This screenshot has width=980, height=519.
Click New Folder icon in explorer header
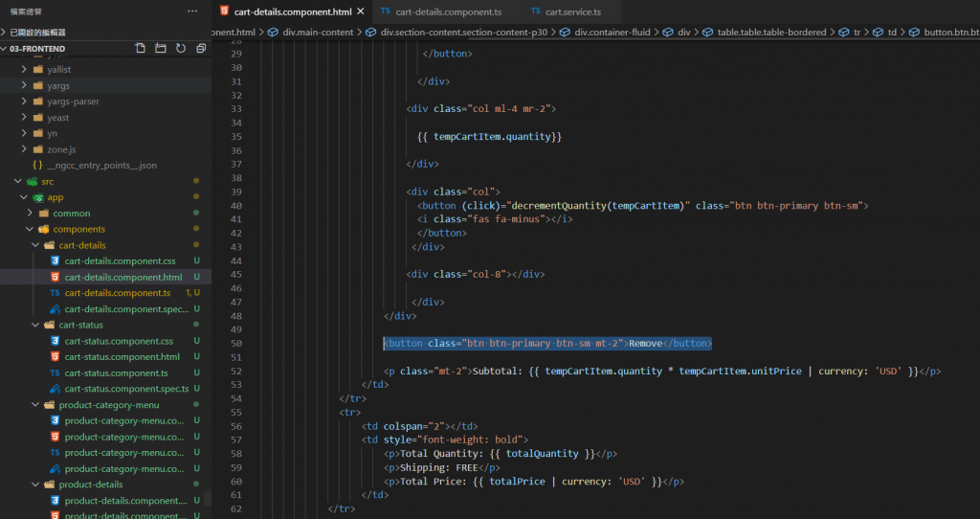pos(161,48)
